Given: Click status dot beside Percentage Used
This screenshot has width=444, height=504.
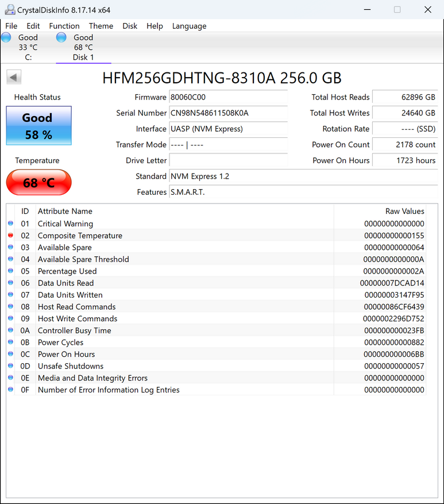Looking at the screenshot, I should (10, 271).
